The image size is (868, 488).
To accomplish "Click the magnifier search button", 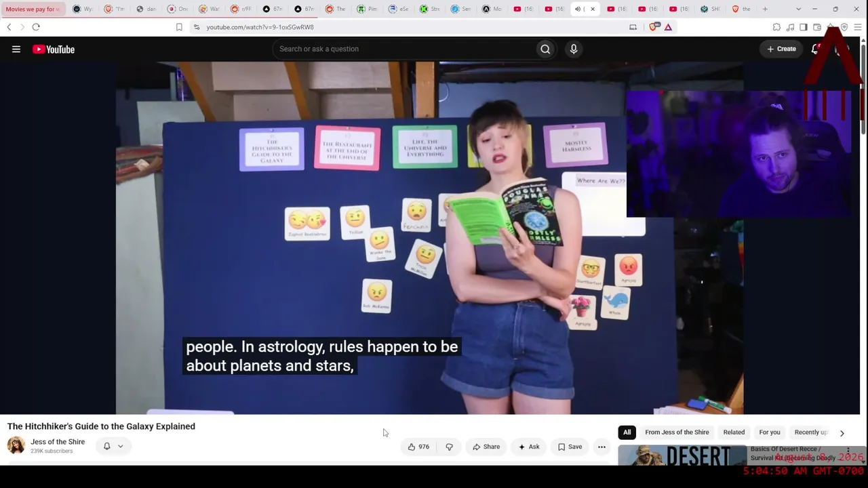I will click(x=545, y=49).
